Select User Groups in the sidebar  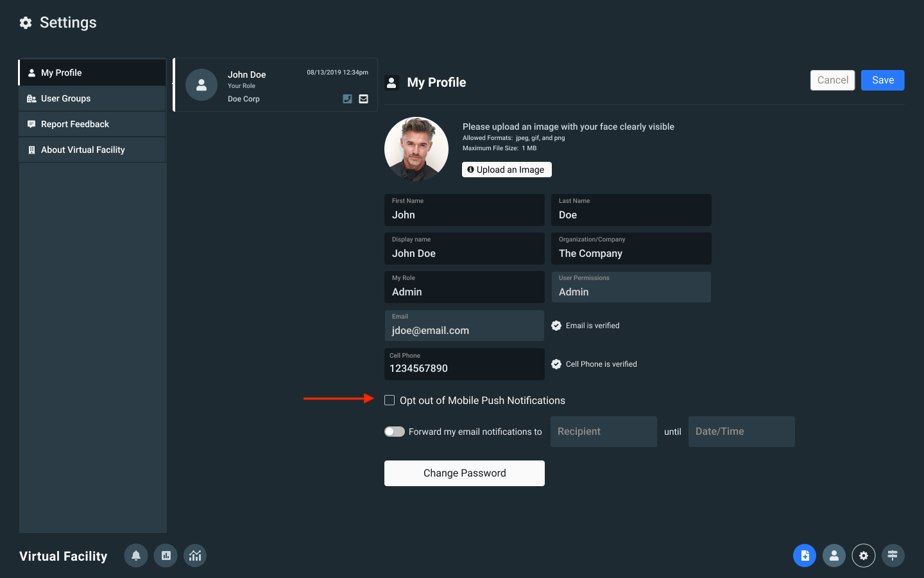tap(92, 98)
